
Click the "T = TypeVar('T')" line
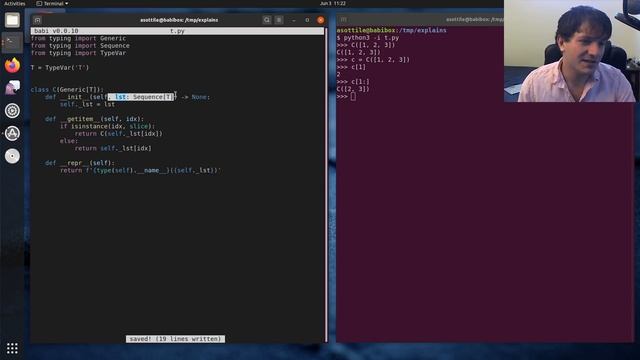tap(60, 68)
